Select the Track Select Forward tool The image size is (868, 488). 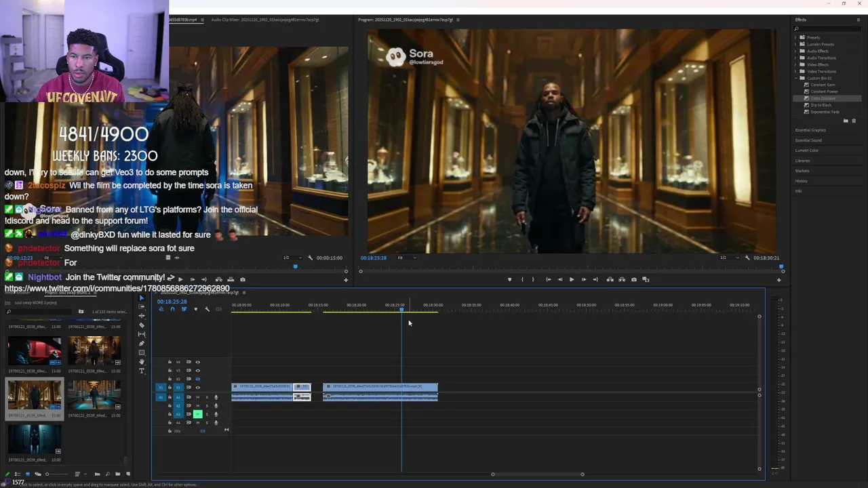click(x=142, y=307)
